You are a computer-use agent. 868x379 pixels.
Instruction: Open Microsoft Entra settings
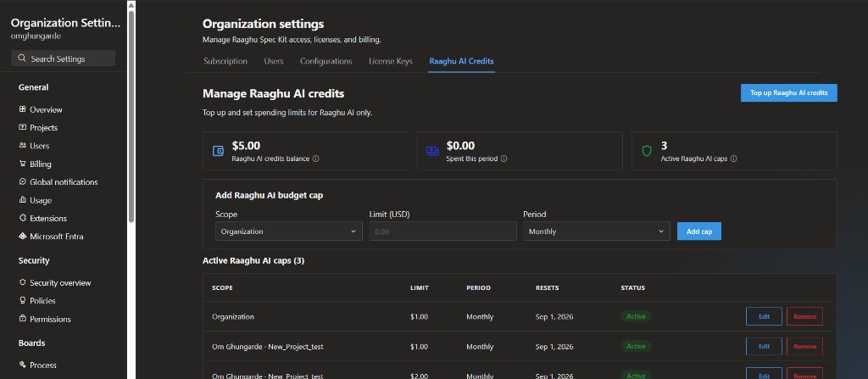tap(57, 236)
